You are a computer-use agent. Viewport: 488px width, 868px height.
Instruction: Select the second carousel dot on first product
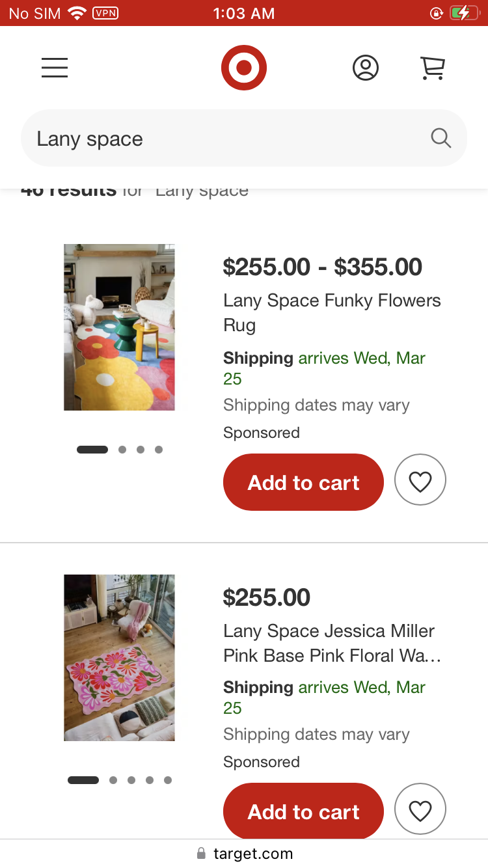(122, 449)
